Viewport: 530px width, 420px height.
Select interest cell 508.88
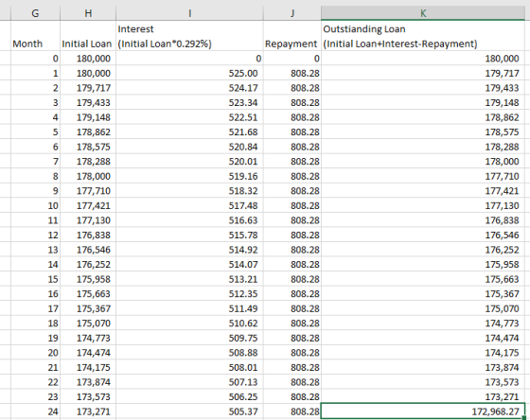[189, 353]
